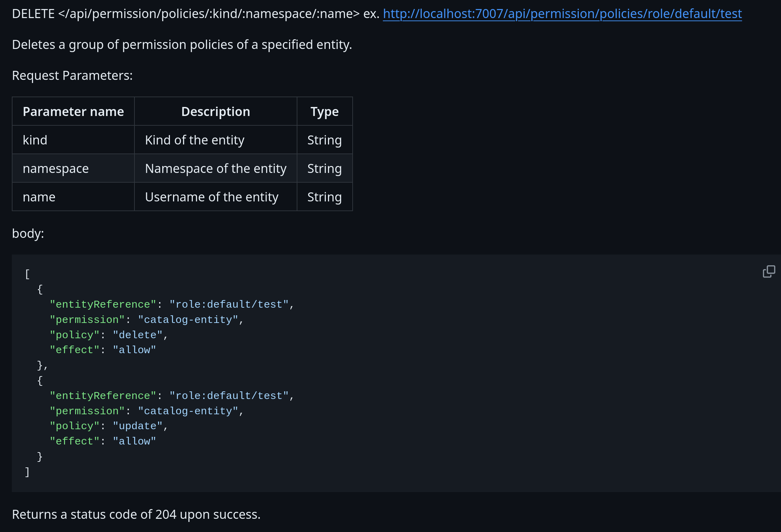This screenshot has height=532, width=781.
Task: Click the second "catalog-entity" permission value
Action: point(188,411)
